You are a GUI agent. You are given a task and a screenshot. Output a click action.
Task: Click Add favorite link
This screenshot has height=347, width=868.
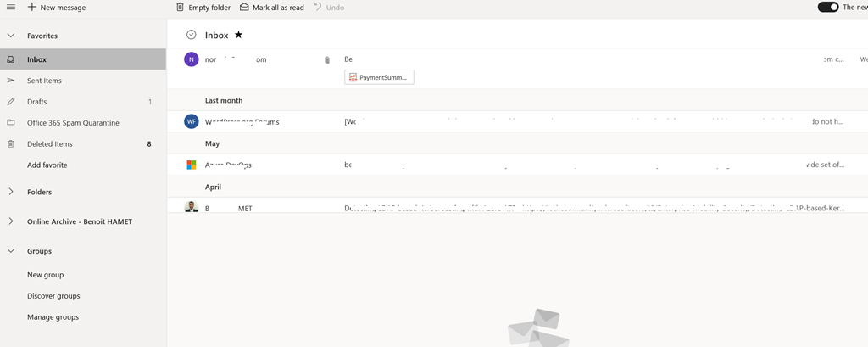coord(47,165)
